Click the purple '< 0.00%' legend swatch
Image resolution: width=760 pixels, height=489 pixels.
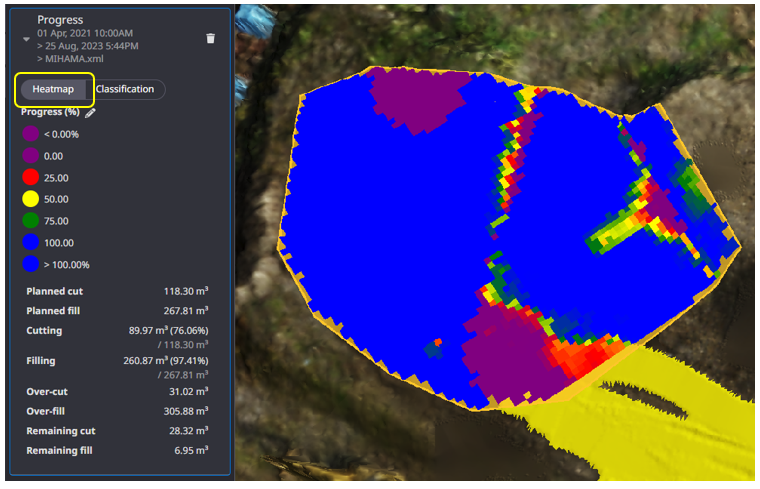(x=30, y=134)
